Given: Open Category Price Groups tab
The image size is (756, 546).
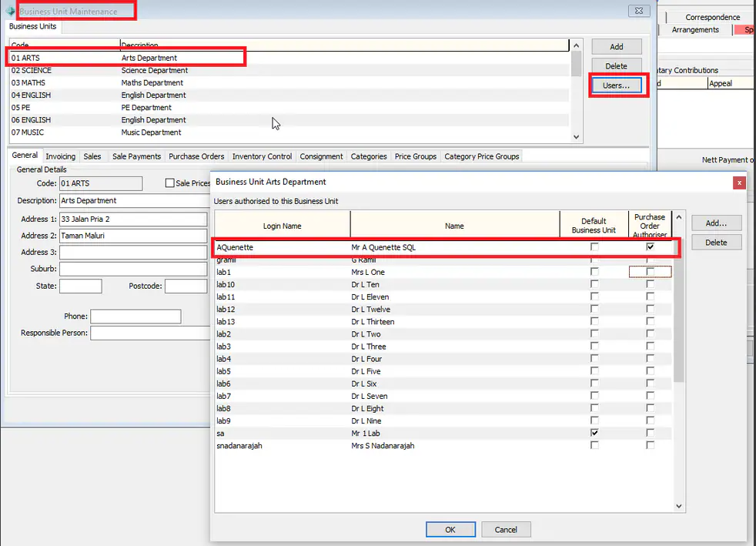Looking at the screenshot, I should (x=482, y=156).
